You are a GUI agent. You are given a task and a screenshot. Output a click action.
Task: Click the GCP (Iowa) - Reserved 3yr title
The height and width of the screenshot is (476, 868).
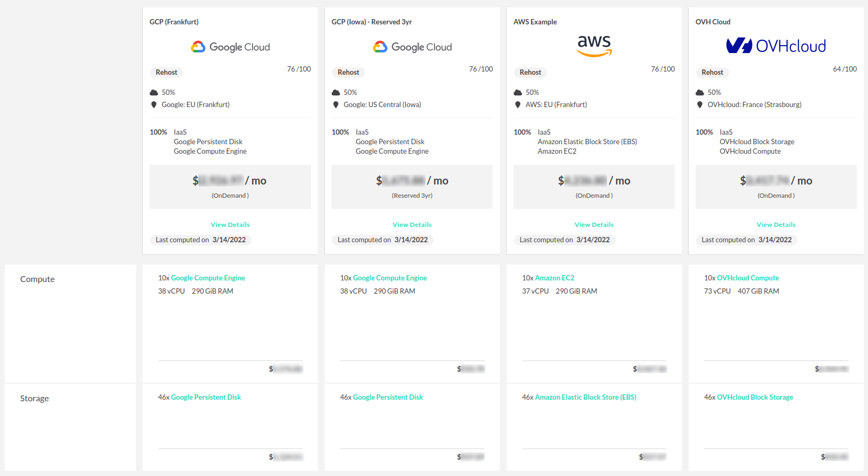pyautogui.click(x=372, y=22)
